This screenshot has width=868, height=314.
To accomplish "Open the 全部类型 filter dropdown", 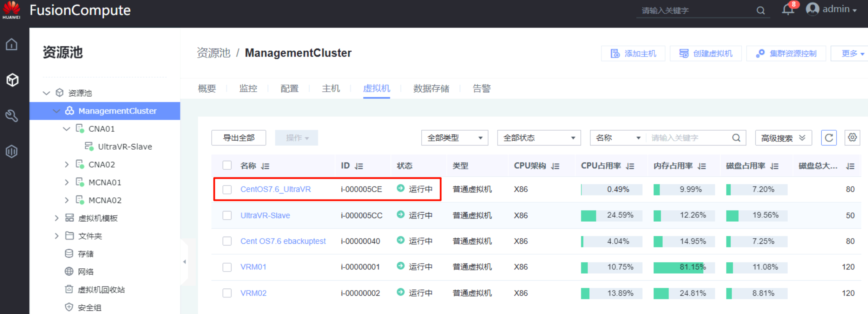I will click(x=454, y=138).
